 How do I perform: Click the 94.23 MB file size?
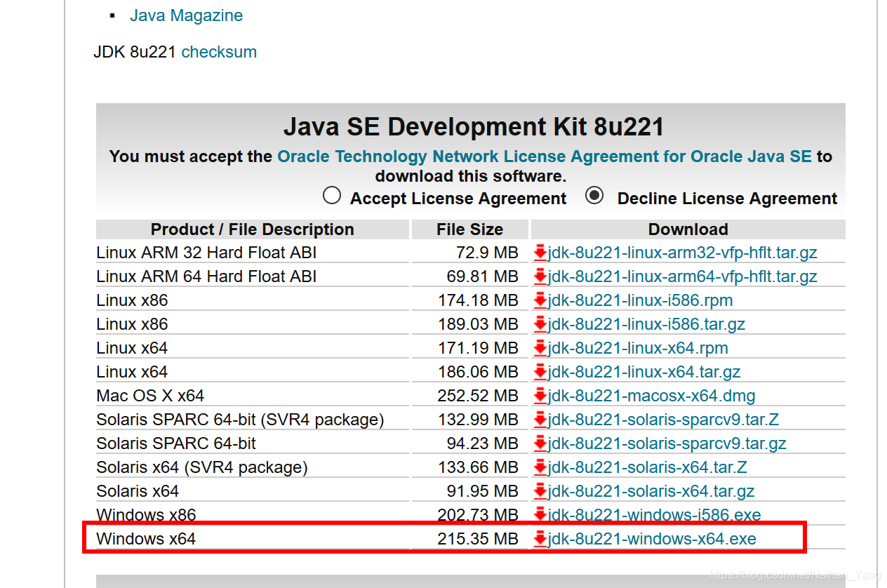pyautogui.click(x=483, y=443)
